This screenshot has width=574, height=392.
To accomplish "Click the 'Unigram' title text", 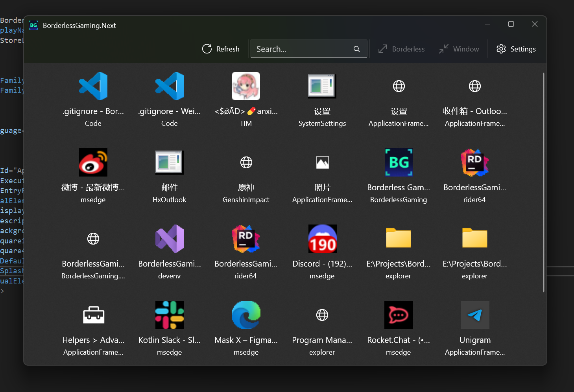I will tap(475, 340).
